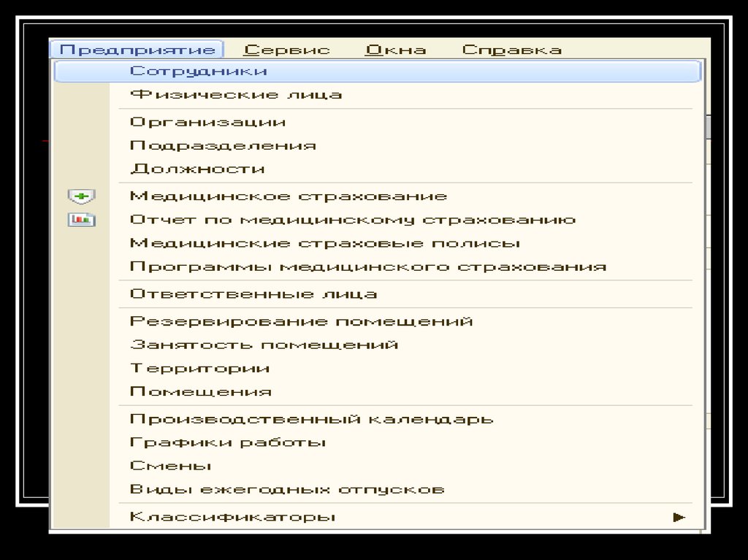The image size is (748, 560).
Task: Open the Организации item
Action: tap(207, 122)
